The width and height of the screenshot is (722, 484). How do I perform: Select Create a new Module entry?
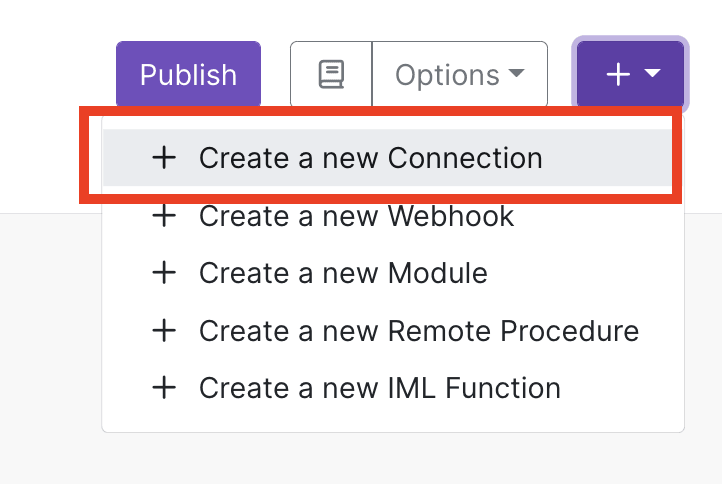(x=343, y=272)
